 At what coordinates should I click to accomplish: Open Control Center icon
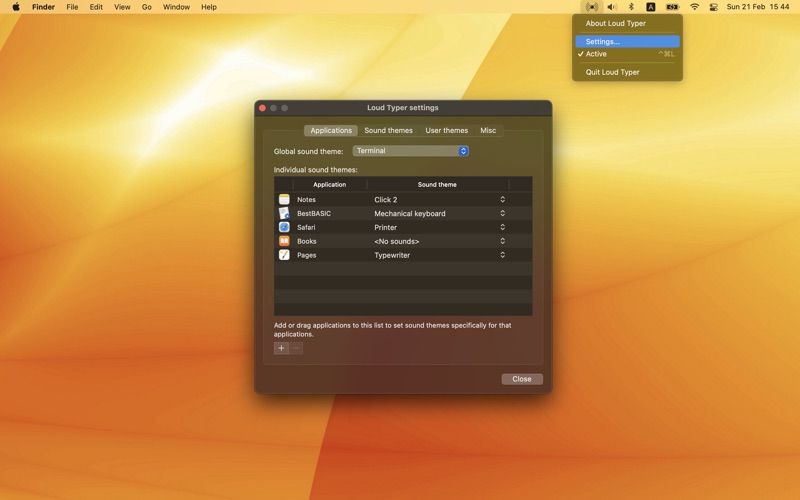tap(714, 7)
